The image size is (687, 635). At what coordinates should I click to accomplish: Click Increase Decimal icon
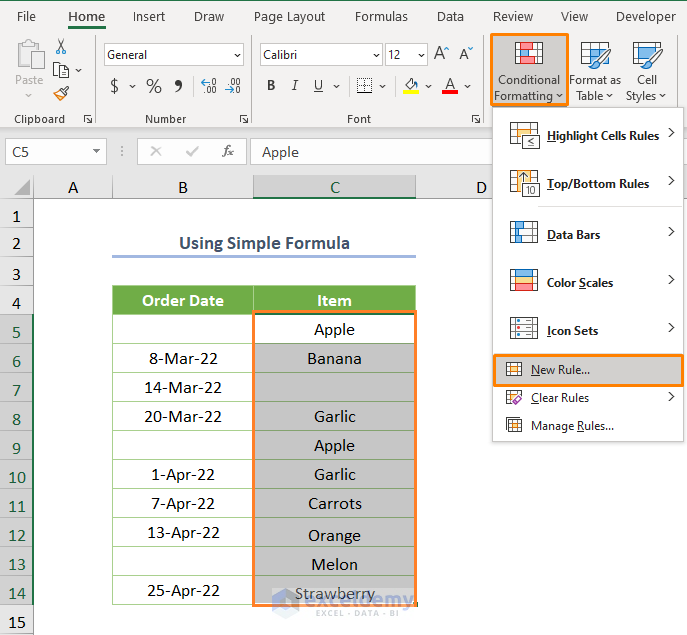209,86
